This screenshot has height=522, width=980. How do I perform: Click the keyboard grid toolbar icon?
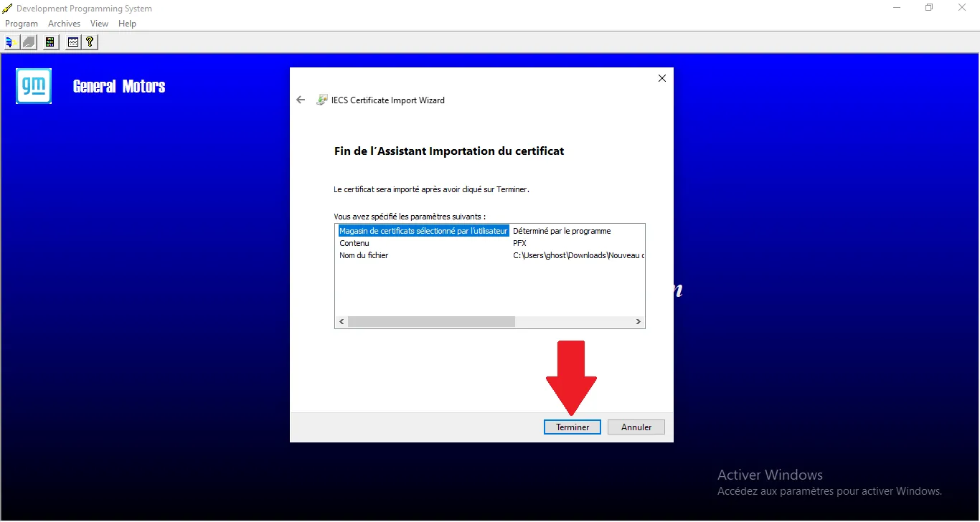pos(72,42)
